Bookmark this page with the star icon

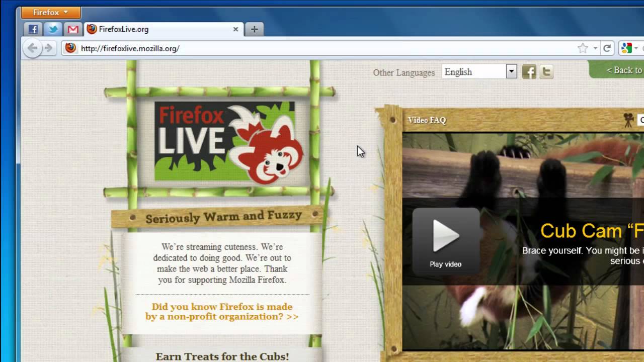coord(583,48)
